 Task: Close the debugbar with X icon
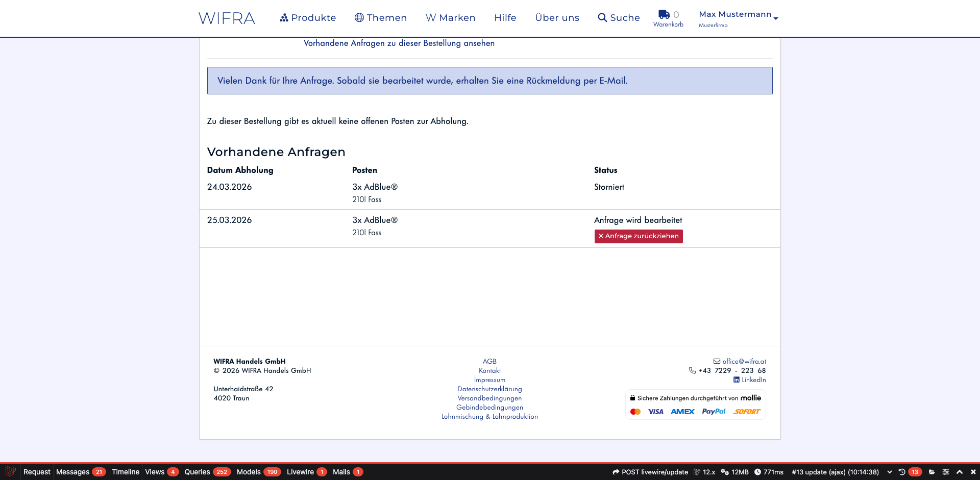[x=973, y=472]
